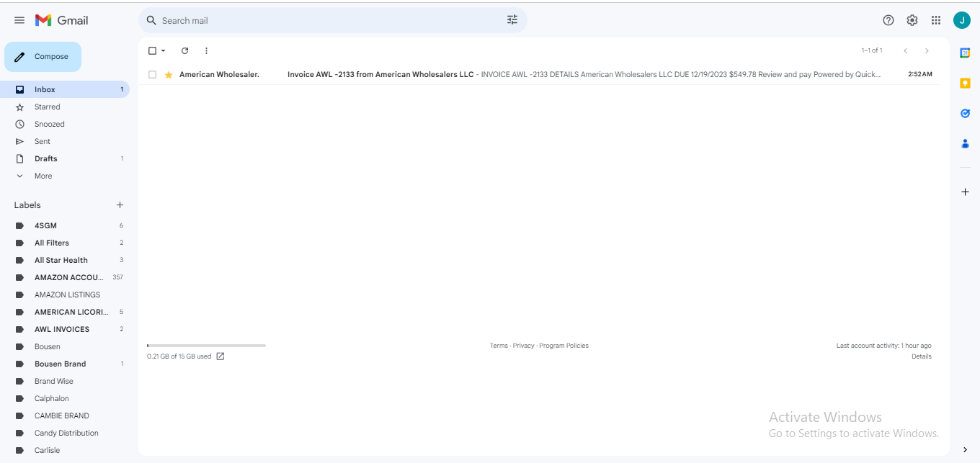Click inside the Search mail field

(x=331, y=20)
